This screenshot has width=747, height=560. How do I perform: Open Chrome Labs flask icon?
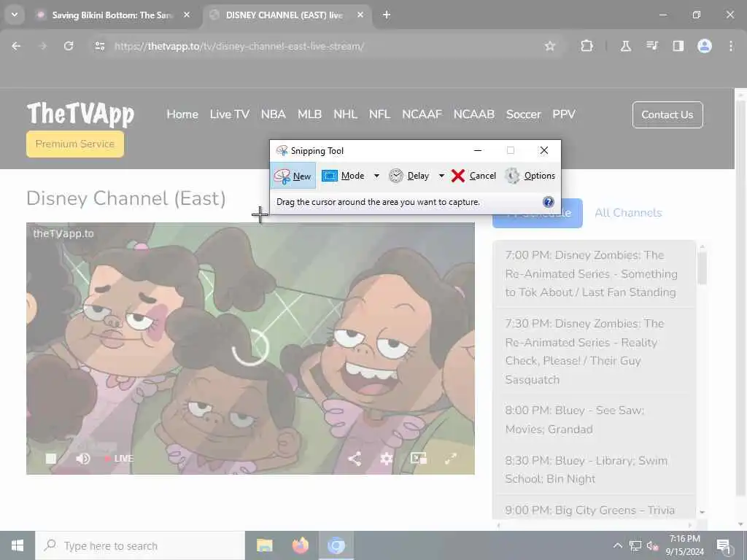click(625, 46)
